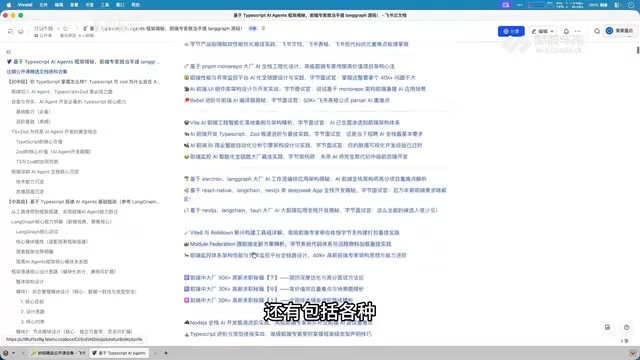Select outline item 【中高级】基于 Typescript 搭建 AI Agents 基础框架
The width and height of the screenshot is (640, 360).
[x=84, y=202]
